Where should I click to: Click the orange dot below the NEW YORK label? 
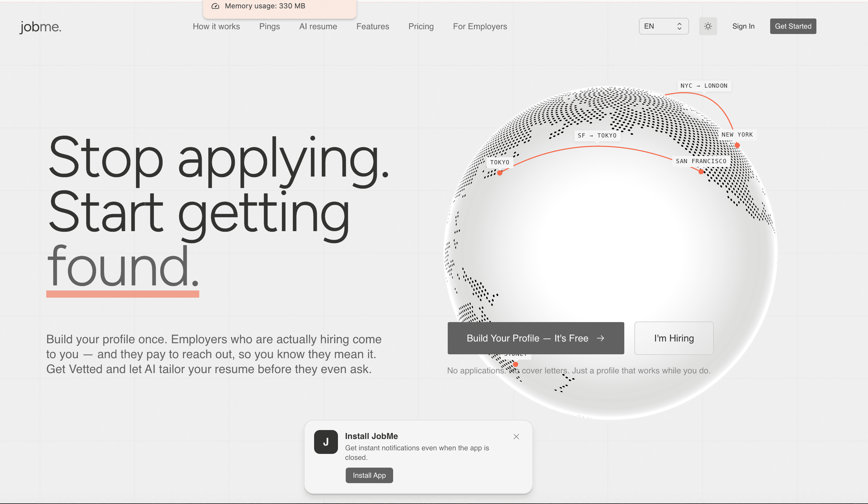tap(737, 145)
